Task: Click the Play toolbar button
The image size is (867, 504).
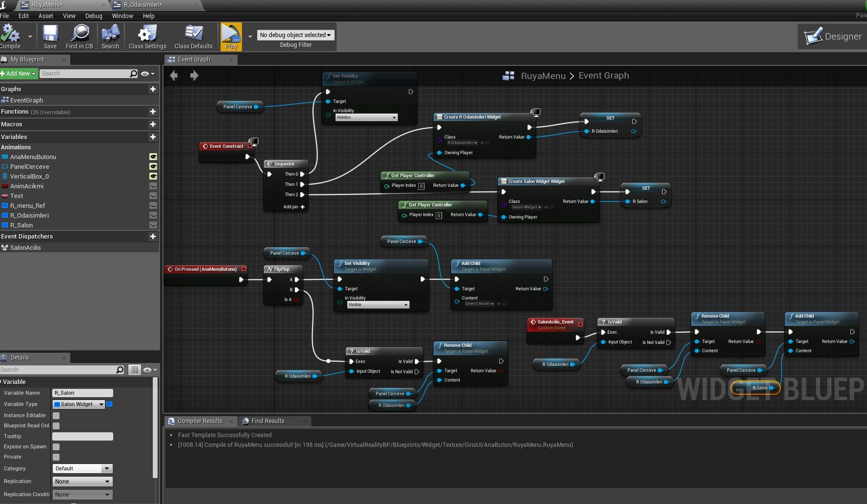Action: [x=231, y=37]
